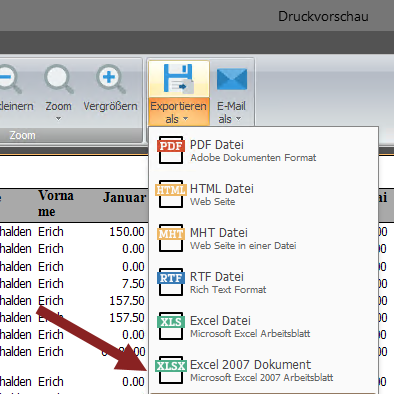Click the XLSX file icon
This screenshot has width=394, height=394.
[x=171, y=370]
